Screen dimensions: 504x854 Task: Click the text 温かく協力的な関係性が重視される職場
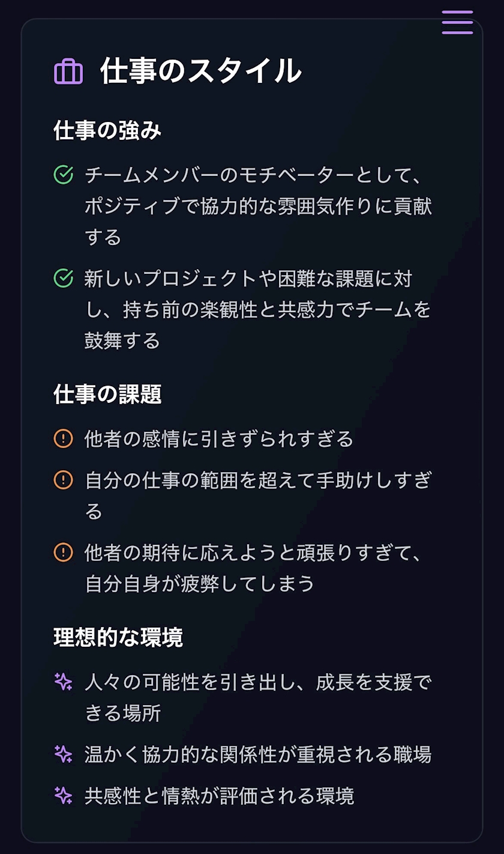click(258, 754)
